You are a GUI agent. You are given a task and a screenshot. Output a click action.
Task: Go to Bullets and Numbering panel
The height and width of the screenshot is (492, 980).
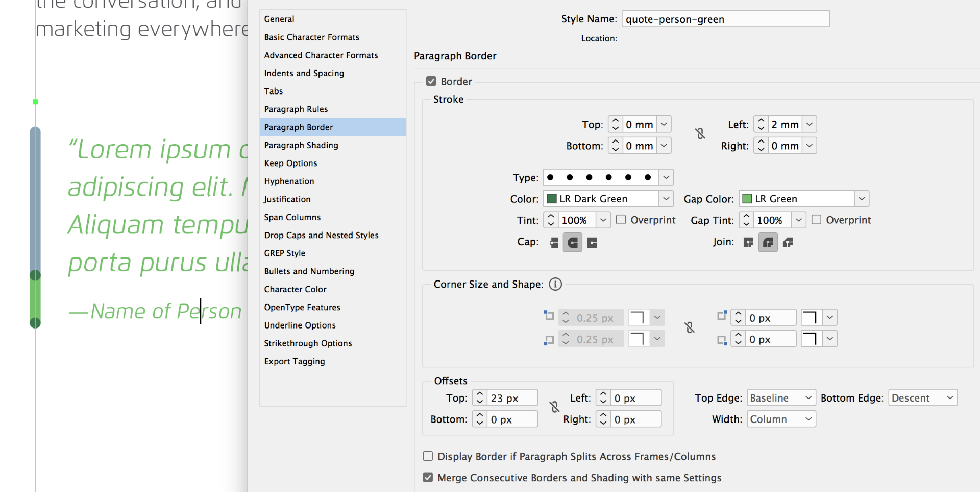309,271
